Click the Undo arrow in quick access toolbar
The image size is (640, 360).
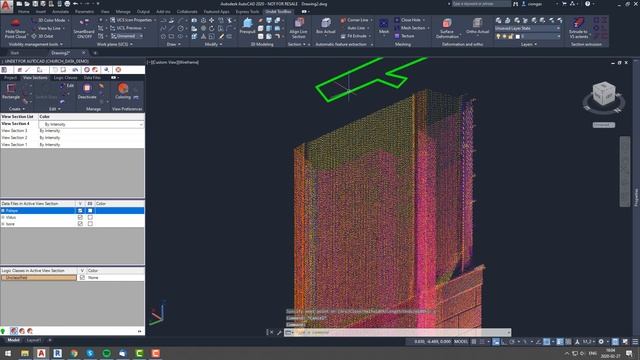click(76, 4)
